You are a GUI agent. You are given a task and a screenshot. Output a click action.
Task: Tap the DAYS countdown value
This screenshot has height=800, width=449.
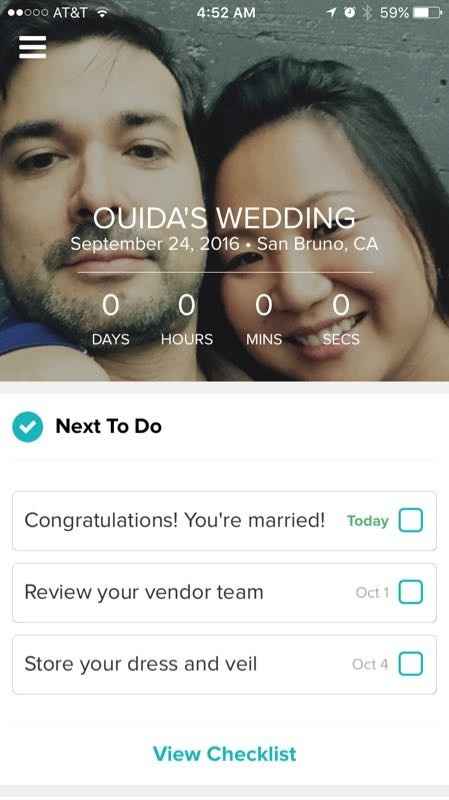(110, 306)
